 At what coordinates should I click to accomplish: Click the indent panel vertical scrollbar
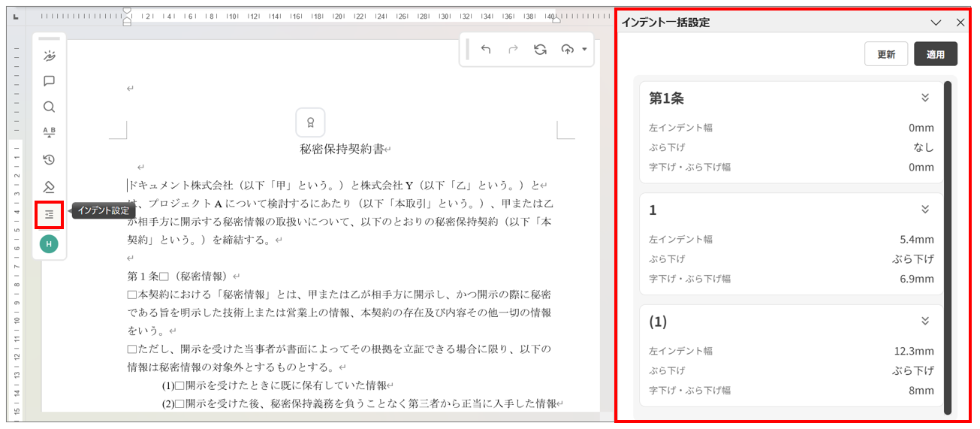pos(948,248)
